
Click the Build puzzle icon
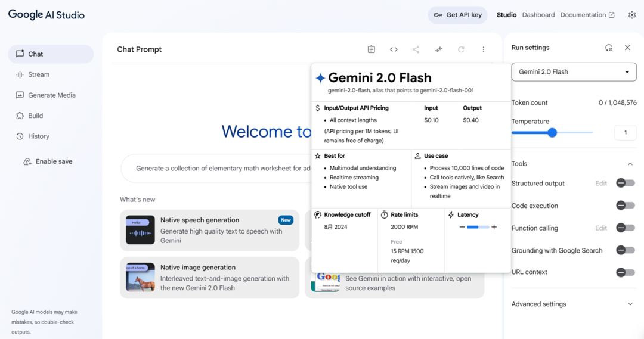(20, 116)
